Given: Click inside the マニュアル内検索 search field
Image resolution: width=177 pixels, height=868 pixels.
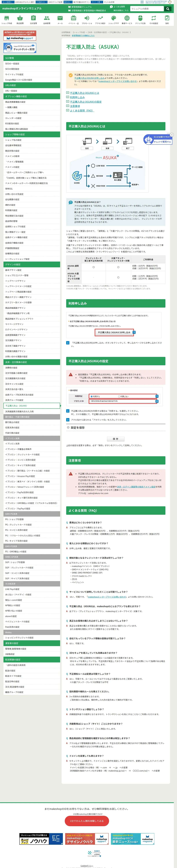Looking at the screenshot, I should tap(147, 9).
